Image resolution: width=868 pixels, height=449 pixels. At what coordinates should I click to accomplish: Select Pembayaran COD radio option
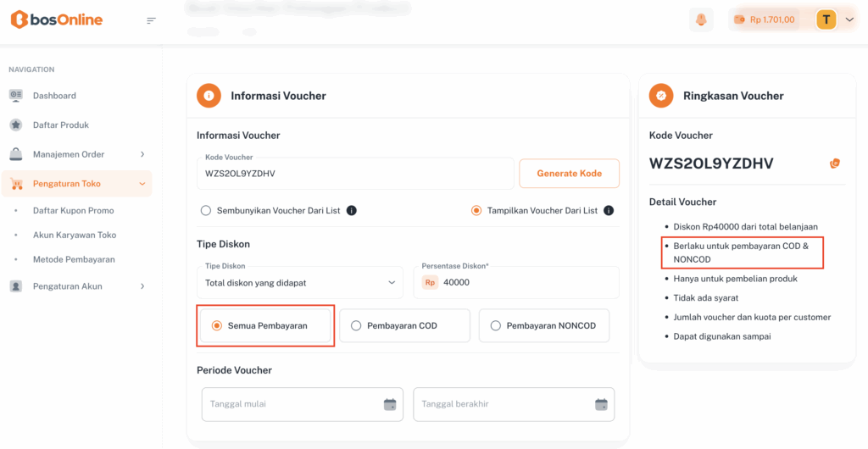point(356,325)
